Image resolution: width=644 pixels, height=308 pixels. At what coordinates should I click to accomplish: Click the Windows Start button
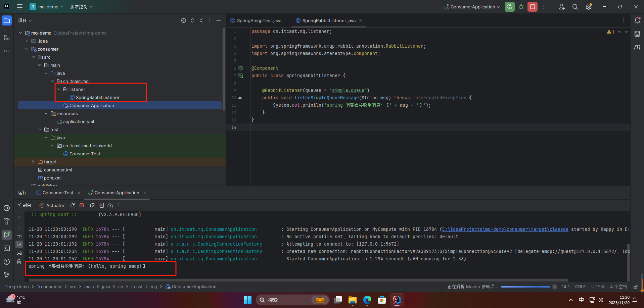(247, 300)
